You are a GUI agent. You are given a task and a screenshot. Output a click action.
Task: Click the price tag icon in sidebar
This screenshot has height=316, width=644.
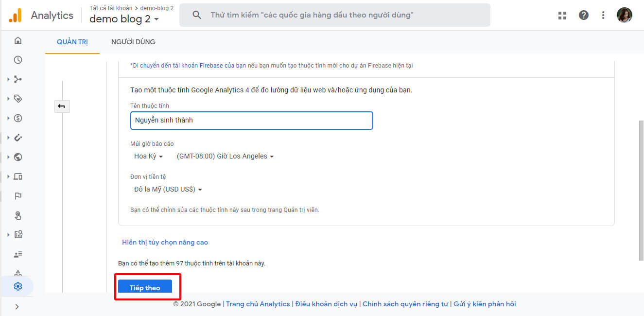pos(18,99)
